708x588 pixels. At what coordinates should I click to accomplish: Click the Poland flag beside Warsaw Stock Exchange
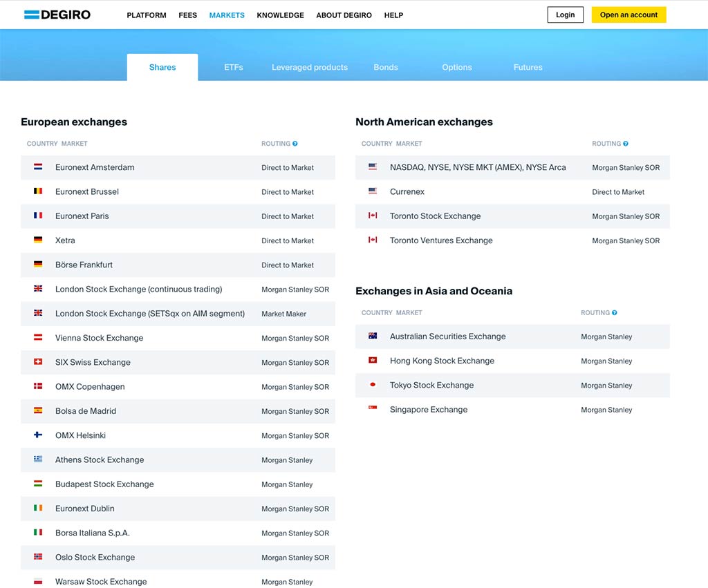pos(38,581)
